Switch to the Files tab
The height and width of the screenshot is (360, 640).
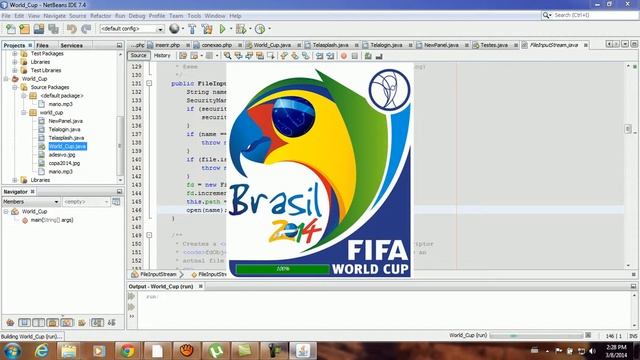[42, 46]
